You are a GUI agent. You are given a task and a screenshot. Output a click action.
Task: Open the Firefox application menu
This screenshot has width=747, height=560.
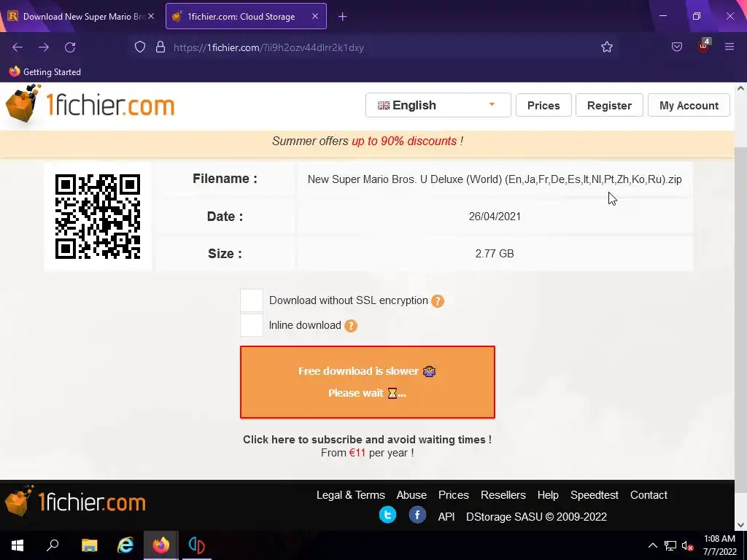[729, 47]
